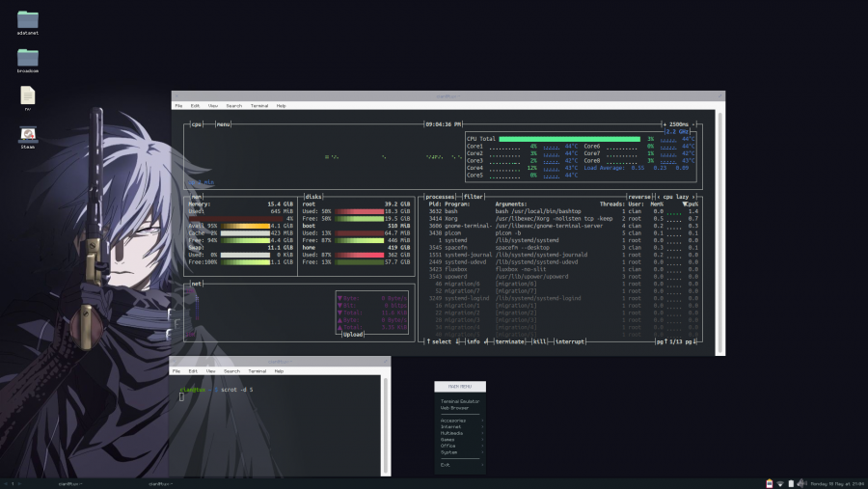Open the rc text file icon
This screenshot has height=489, width=868.
pyautogui.click(x=28, y=95)
